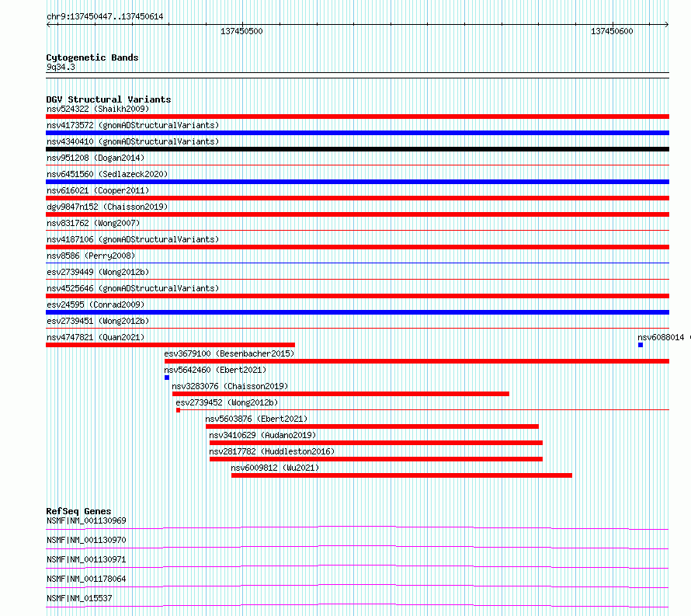Click the blue bar of nsv6451560

357,182
